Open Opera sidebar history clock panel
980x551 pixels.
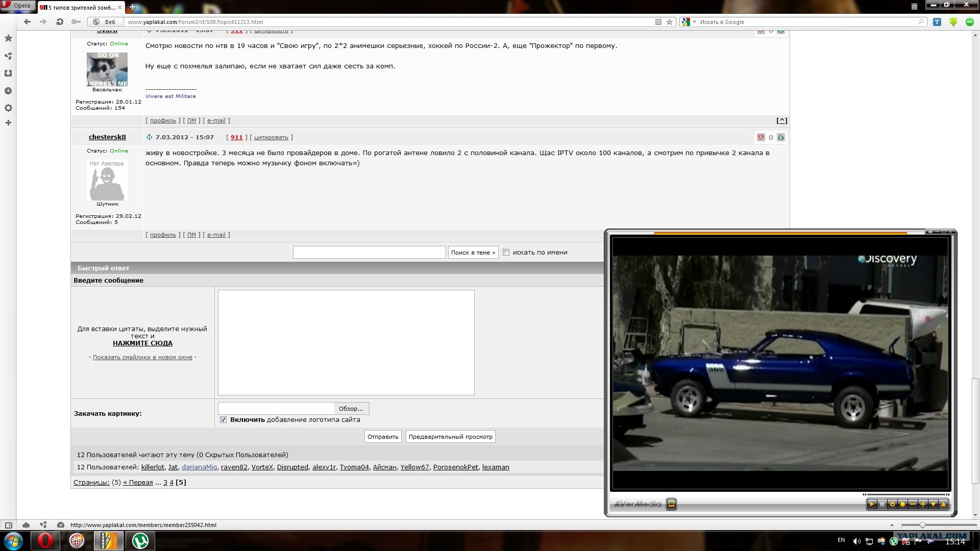(8, 91)
